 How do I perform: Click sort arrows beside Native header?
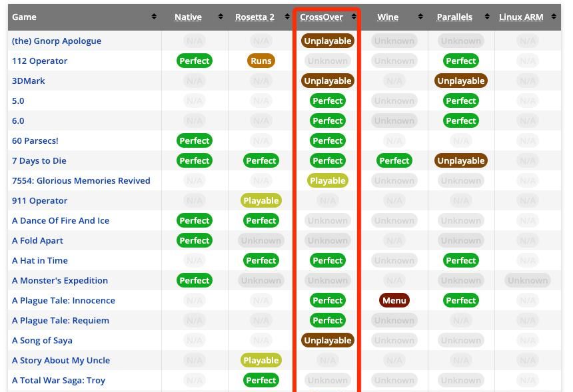[221, 17]
